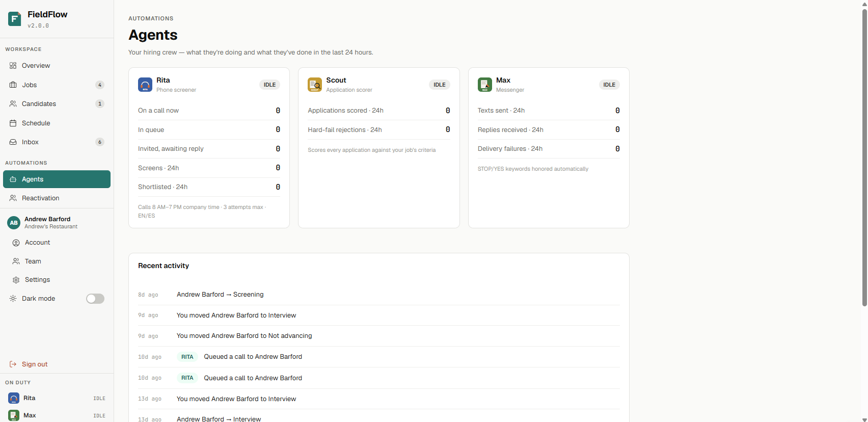Toggle the Dark mode switch
Viewport: 868px width, 422px height.
coord(95,299)
